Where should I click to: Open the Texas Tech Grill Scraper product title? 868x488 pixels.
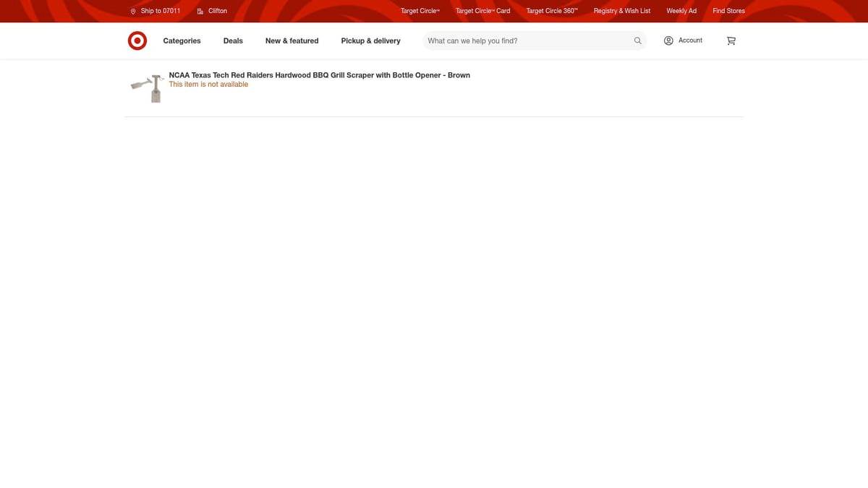click(x=319, y=75)
